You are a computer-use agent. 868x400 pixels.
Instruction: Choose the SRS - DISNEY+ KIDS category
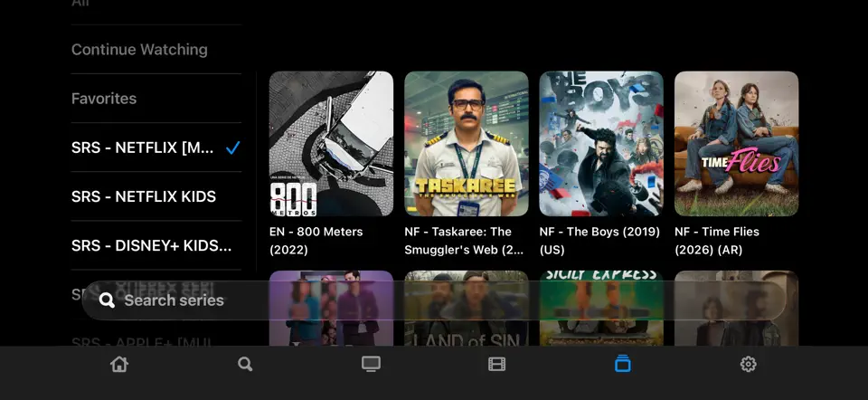coord(156,245)
